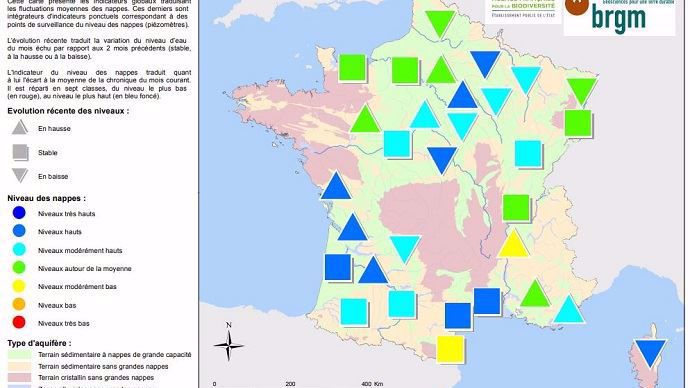Screen dimensions: 690x388
Task: Click the blue square marker on the Aquitaine coast
Action: [x=338, y=267]
